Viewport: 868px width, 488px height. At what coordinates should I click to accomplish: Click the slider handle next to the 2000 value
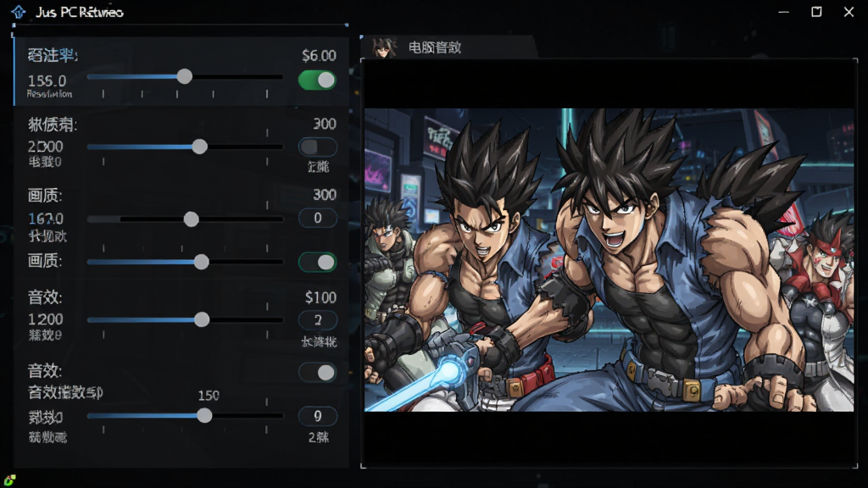tap(199, 147)
